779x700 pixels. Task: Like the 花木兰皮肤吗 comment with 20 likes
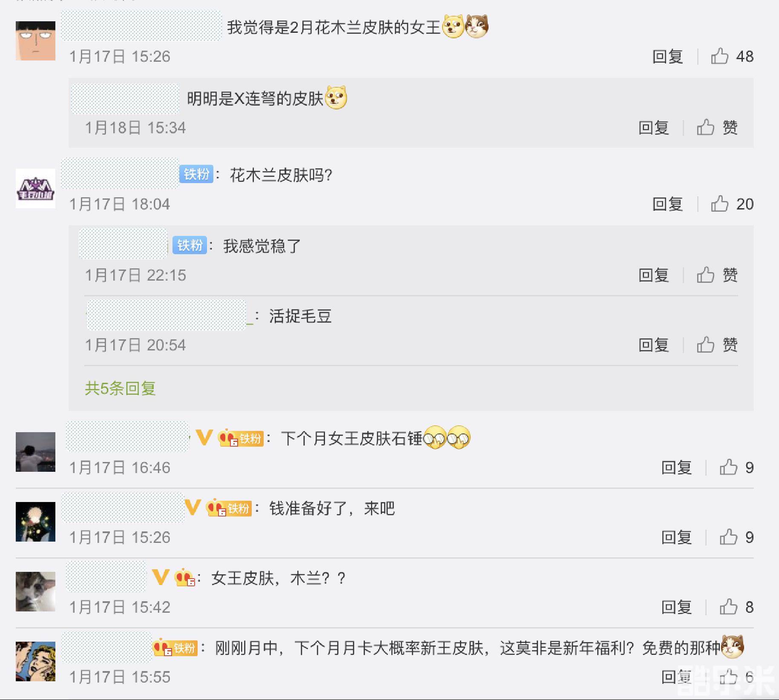[x=731, y=204]
